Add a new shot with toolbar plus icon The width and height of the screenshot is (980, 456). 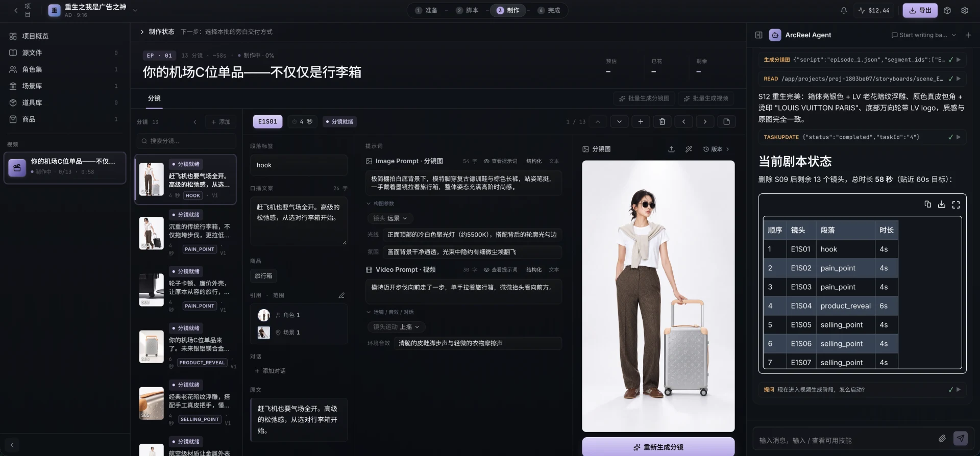coord(641,122)
